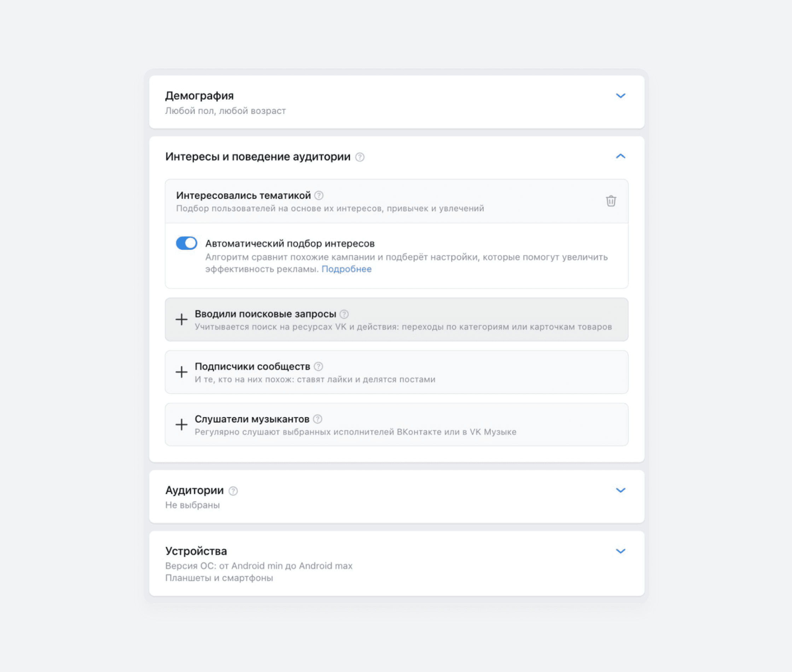Screen dimensions: 792x672
Task: Collapse Интересы и поведение аудитории section
Action: [620, 156]
